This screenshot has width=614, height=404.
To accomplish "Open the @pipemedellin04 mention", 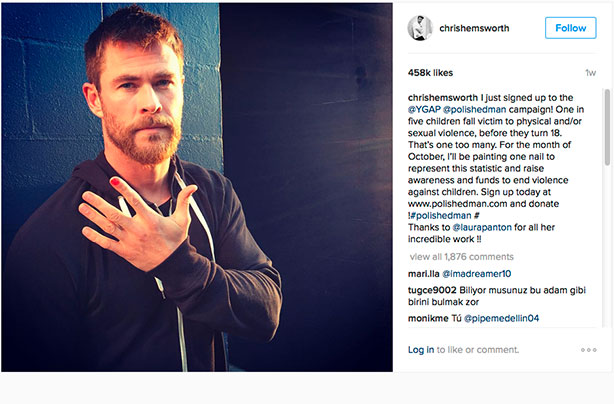I will [501, 318].
